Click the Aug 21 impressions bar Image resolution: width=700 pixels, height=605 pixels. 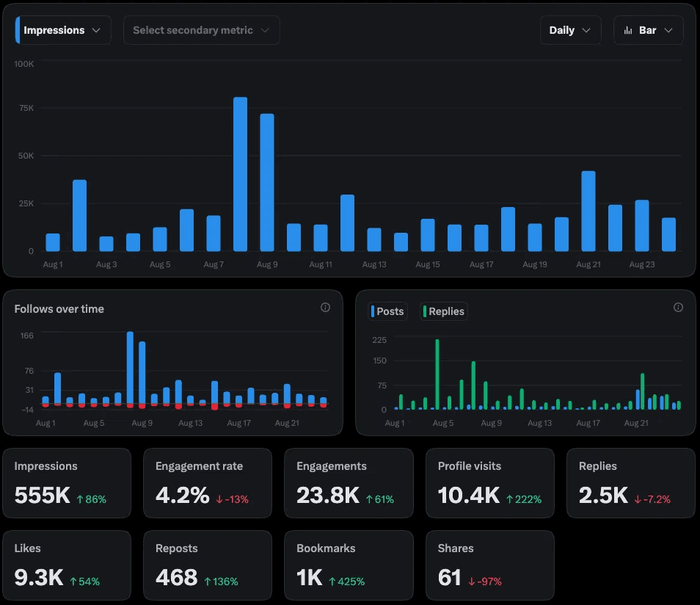[588, 211]
